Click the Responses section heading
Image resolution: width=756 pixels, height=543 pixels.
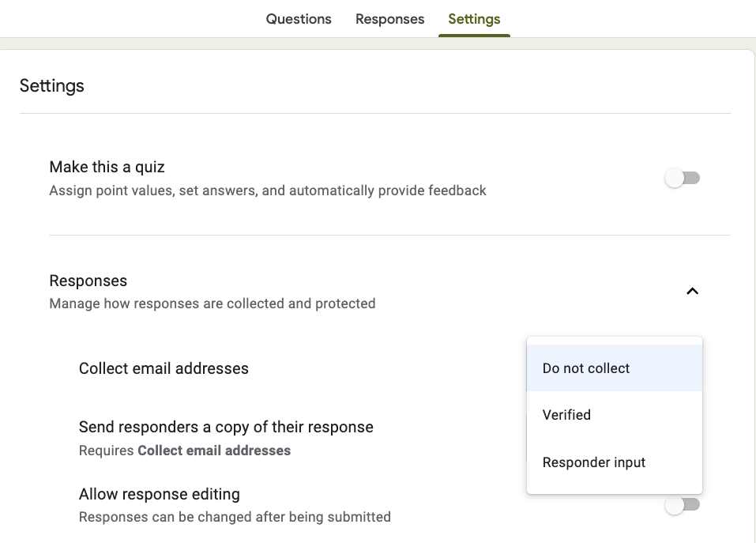(x=88, y=281)
